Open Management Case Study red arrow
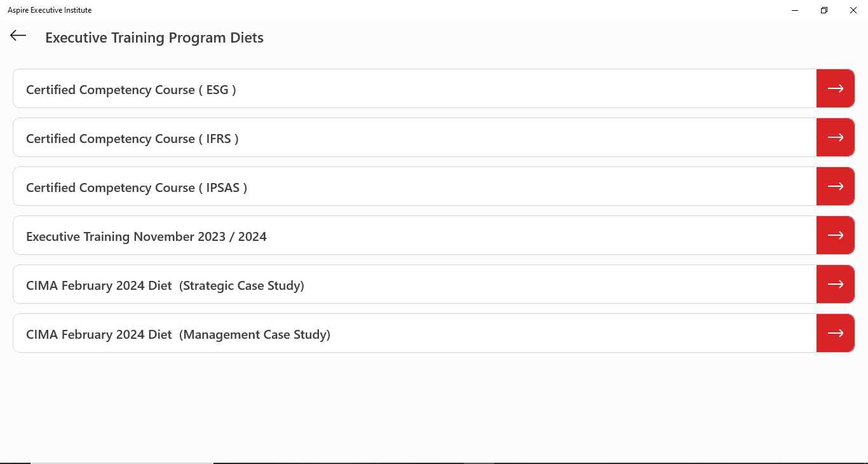The height and width of the screenshot is (464, 868). click(835, 334)
